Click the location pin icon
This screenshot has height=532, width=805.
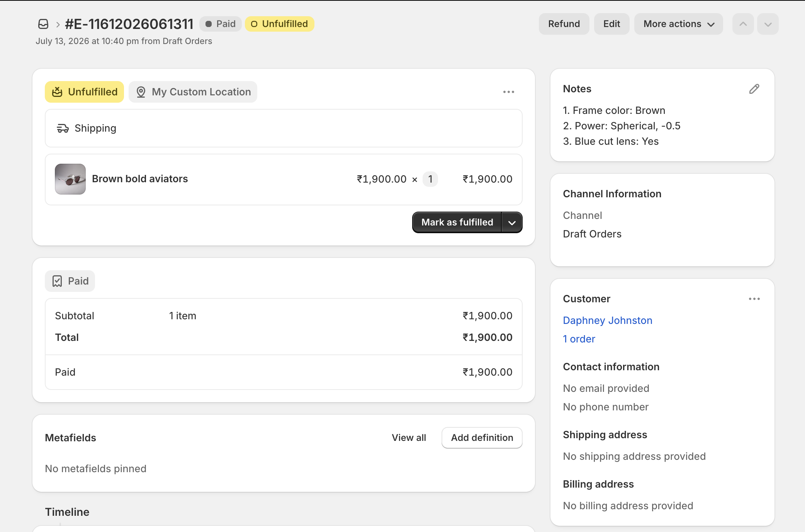tap(141, 92)
